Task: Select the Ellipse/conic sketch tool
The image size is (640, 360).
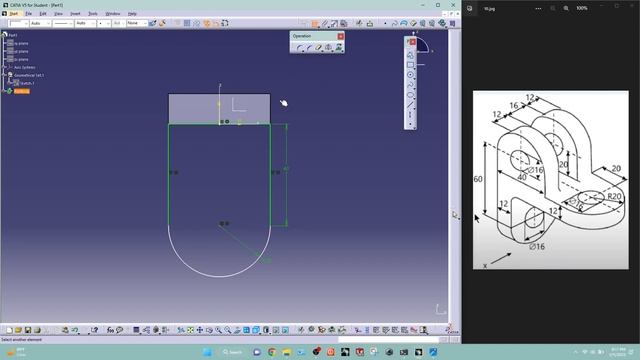Action: pos(410,95)
